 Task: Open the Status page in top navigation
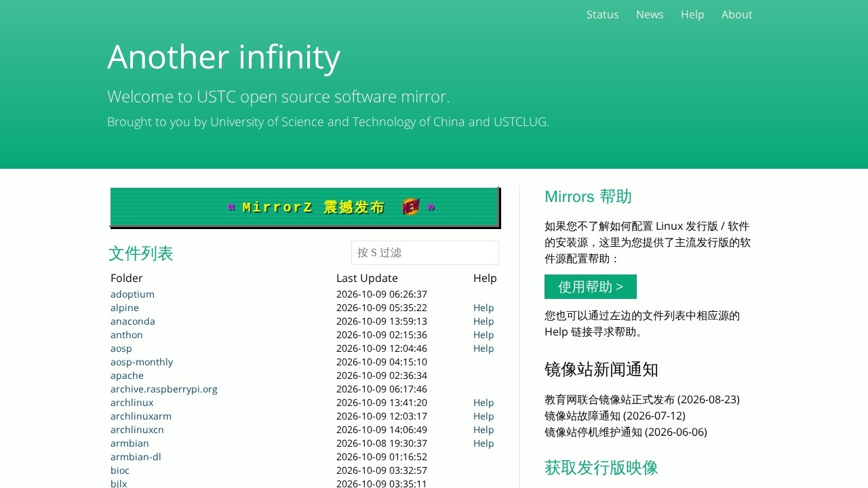tap(602, 14)
